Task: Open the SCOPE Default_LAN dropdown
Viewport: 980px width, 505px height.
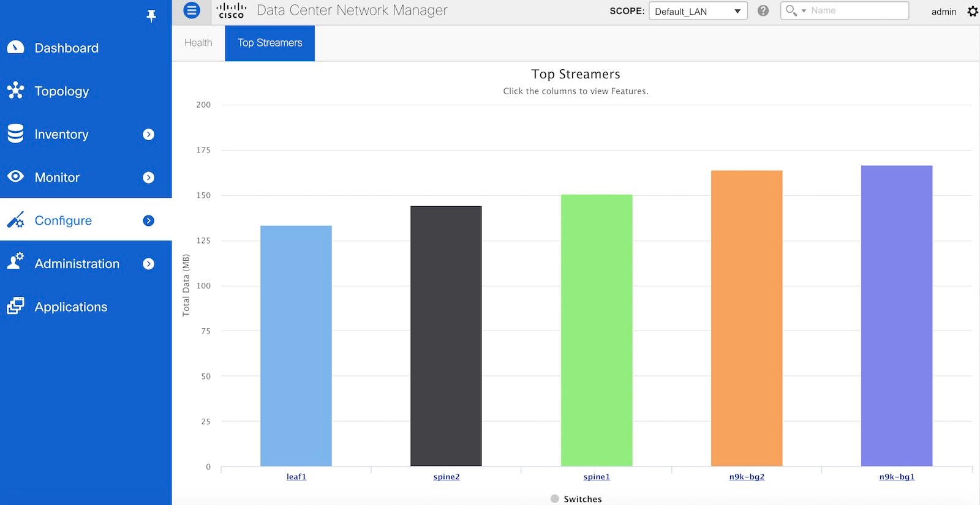Action: [x=698, y=11]
